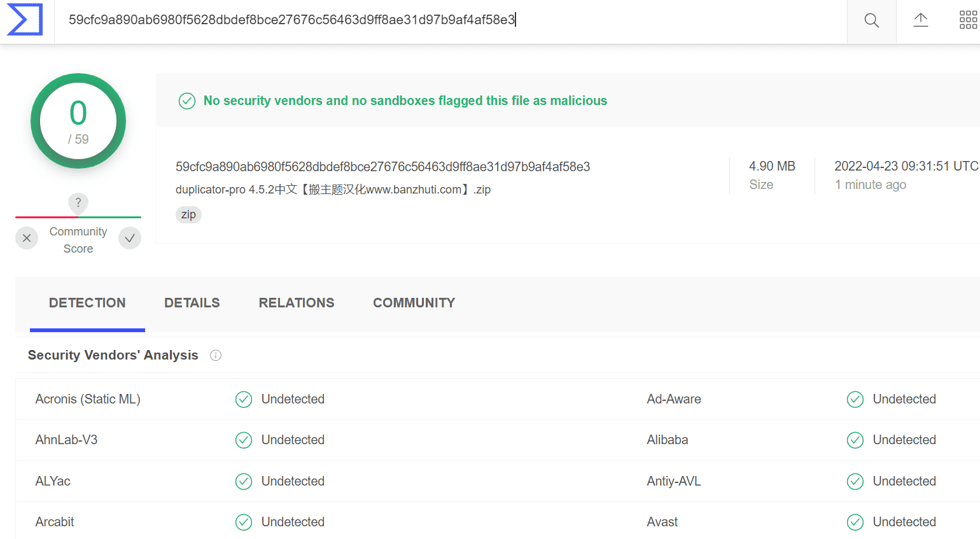Click the Security Vendors' Analysis info icon
The image size is (980, 539).
(216, 356)
